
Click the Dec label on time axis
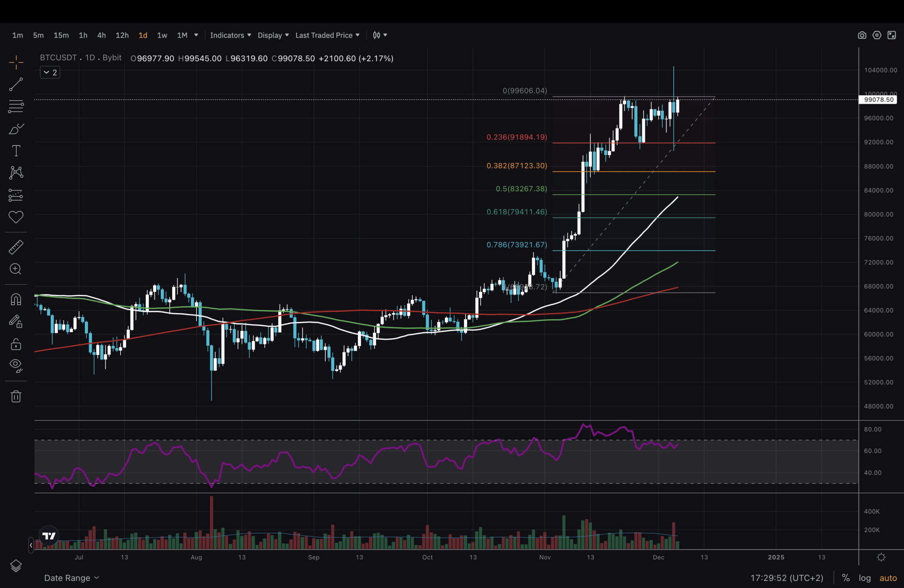click(x=659, y=557)
